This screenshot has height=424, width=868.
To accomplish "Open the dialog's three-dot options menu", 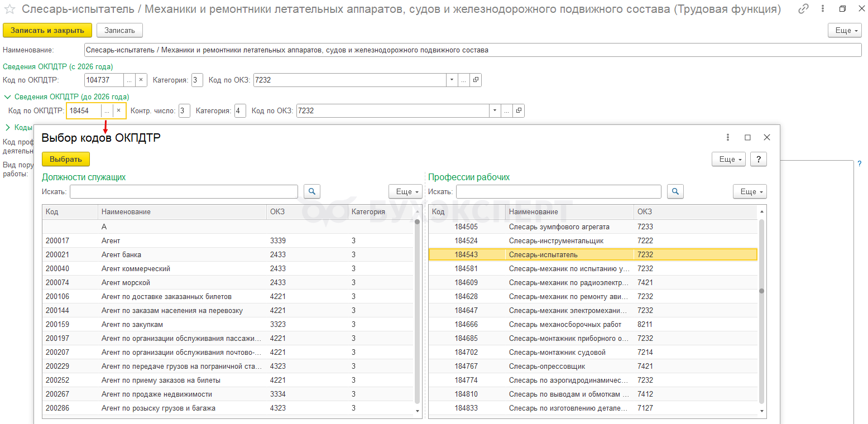I will 728,137.
